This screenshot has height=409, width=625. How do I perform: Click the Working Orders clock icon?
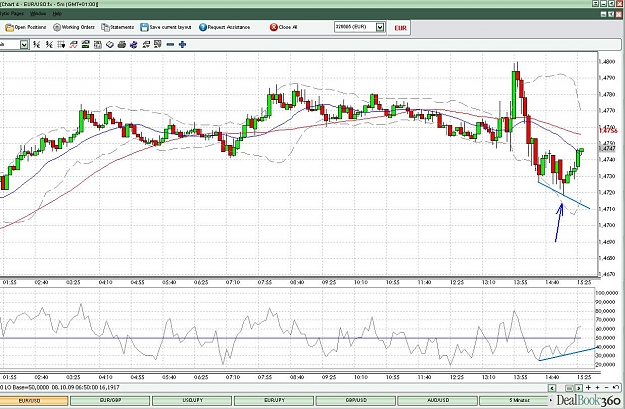coord(57,27)
